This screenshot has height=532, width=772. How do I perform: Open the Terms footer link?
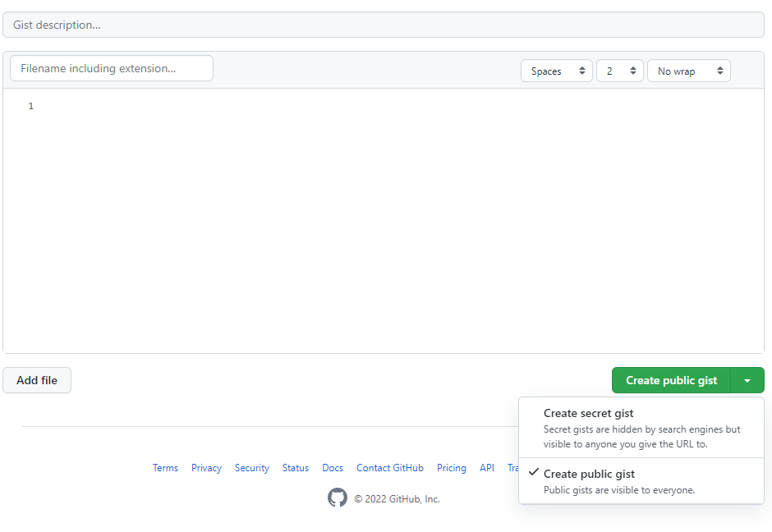pos(165,467)
